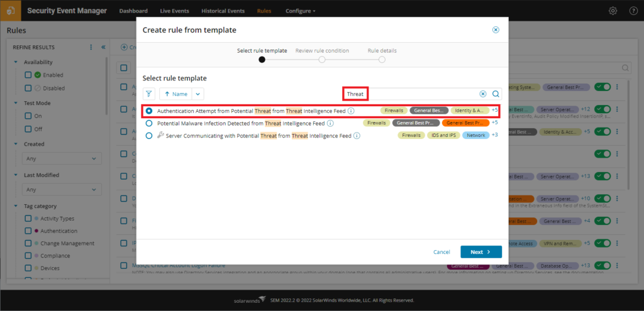
Task: Collapse the Last Modified filter section
Action: pos(16,175)
